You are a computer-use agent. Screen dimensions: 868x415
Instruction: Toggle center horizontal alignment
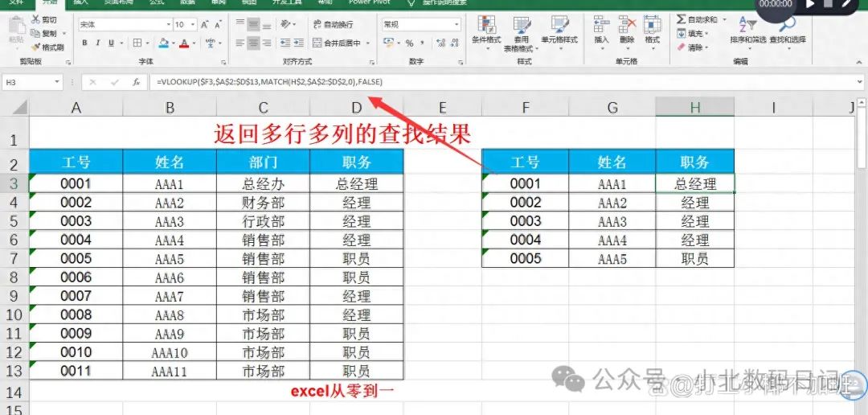pyautogui.click(x=253, y=43)
